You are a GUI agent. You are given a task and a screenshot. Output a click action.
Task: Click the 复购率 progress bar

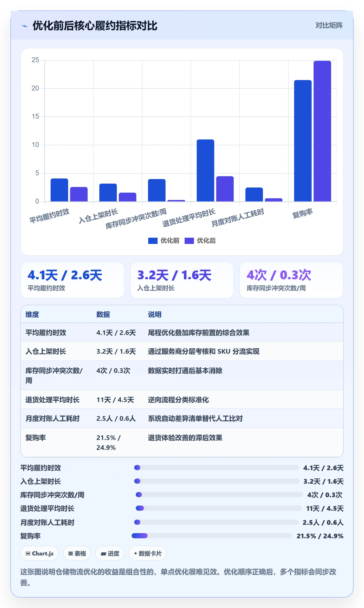(x=212, y=536)
